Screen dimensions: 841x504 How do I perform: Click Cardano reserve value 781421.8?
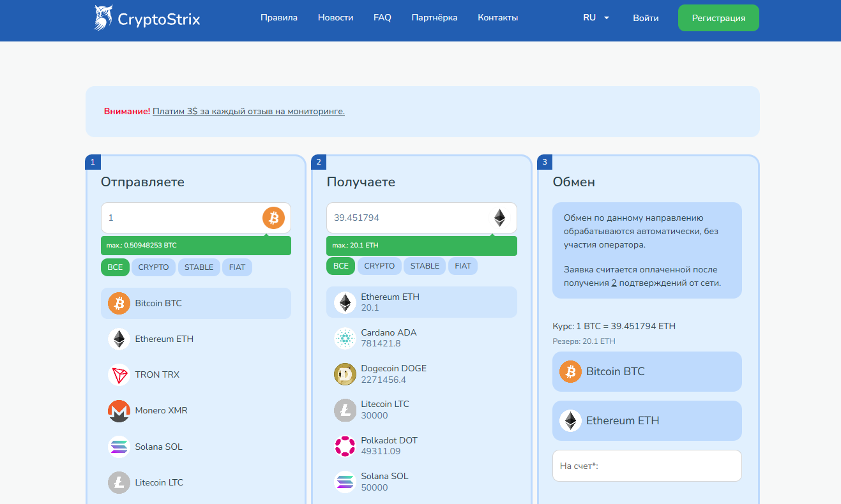click(381, 344)
